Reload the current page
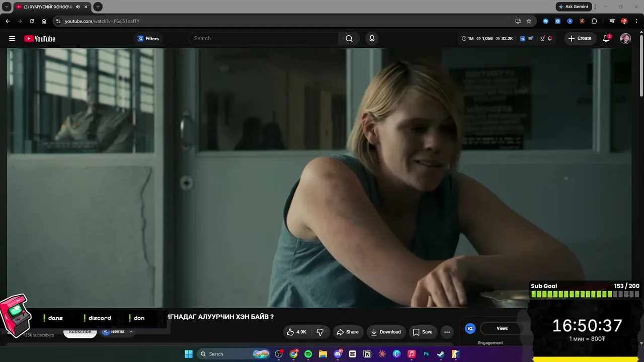Screen dimensions: 644x362 click(x=32, y=21)
